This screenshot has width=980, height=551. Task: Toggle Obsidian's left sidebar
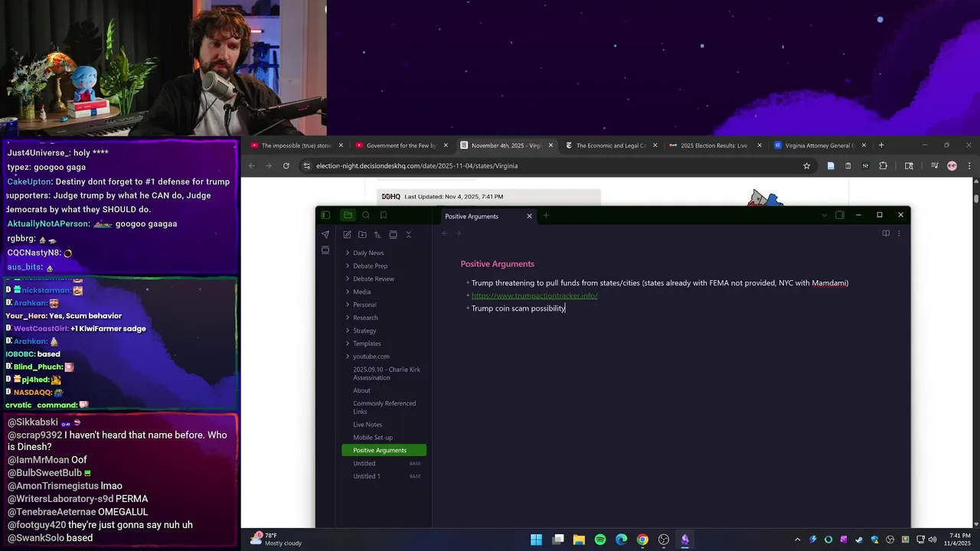[x=325, y=216]
